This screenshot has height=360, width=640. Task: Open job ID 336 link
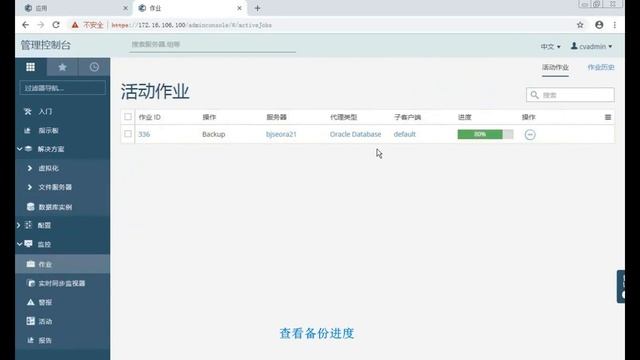point(144,134)
